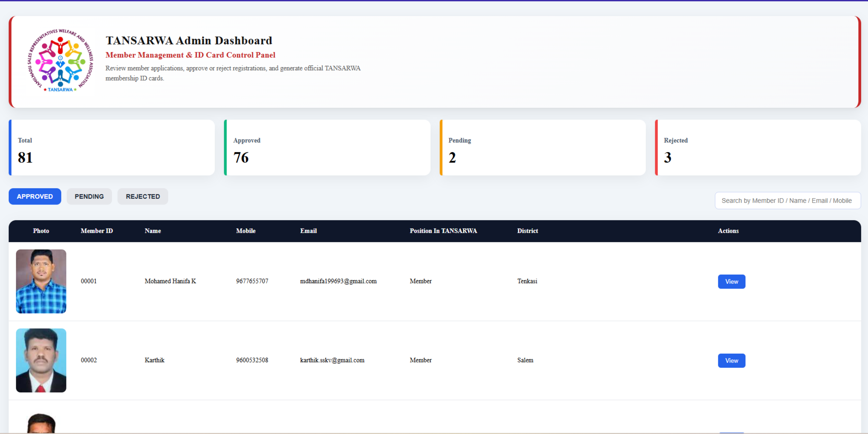
Task: Open the Pending members card
Action: (x=543, y=147)
